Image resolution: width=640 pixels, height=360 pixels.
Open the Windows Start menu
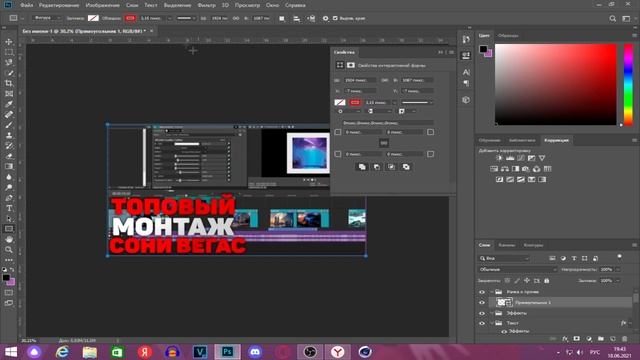click(10, 352)
